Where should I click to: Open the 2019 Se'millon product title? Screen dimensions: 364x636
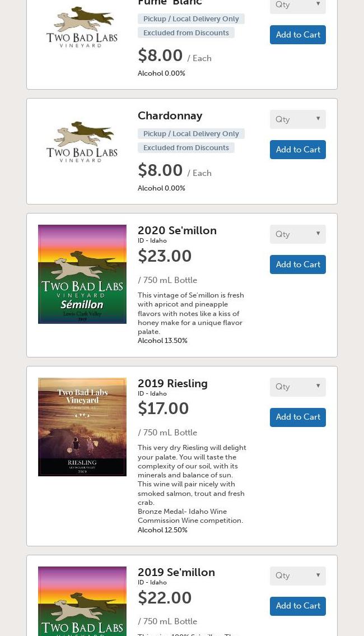(176, 572)
